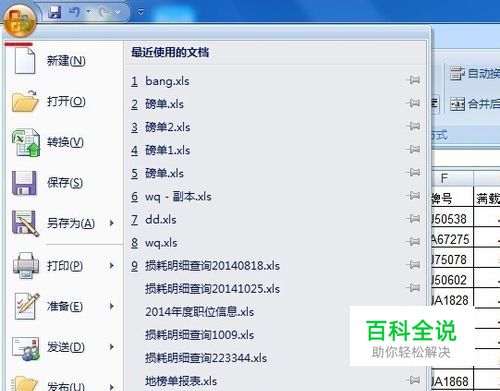Click the floppy disk icon for 保存(S)
500x391 pixels.
(24, 183)
